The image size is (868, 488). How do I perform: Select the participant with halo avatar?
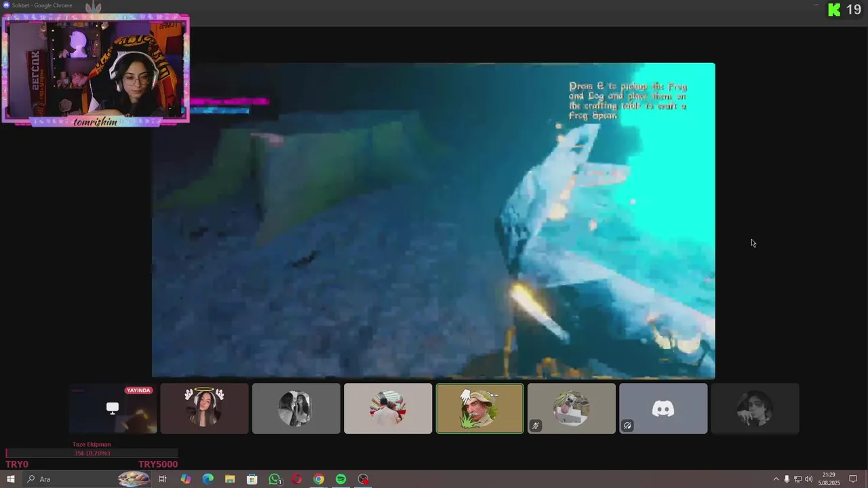pos(204,408)
